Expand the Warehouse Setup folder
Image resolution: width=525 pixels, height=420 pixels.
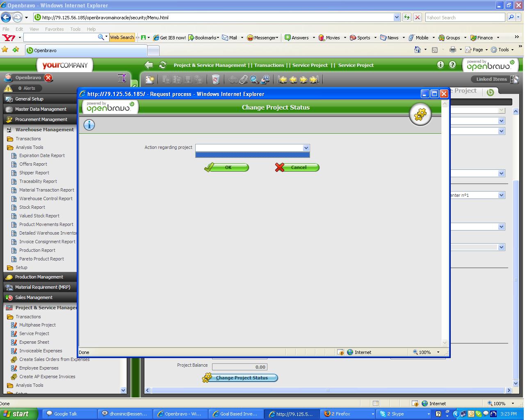point(21,267)
